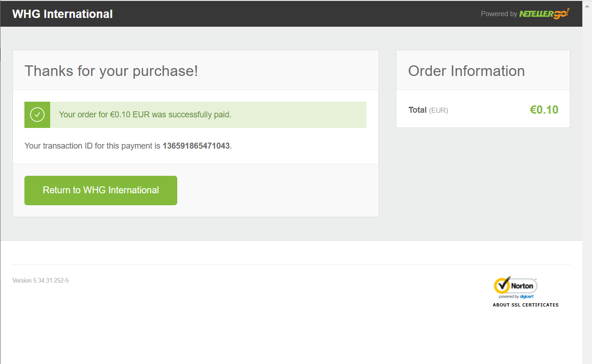This screenshot has width=592, height=364.
Task: Click the digicert logo under Norton
Action: coord(526,297)
